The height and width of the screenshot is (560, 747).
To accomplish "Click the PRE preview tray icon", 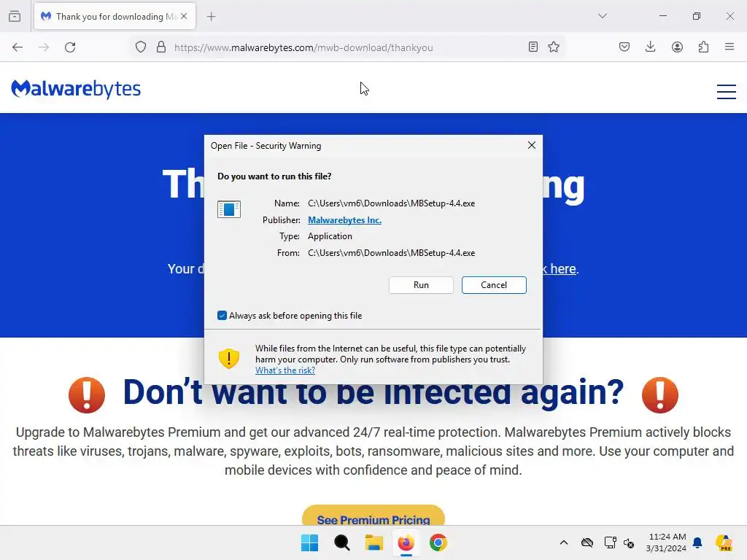I will 724,542.
